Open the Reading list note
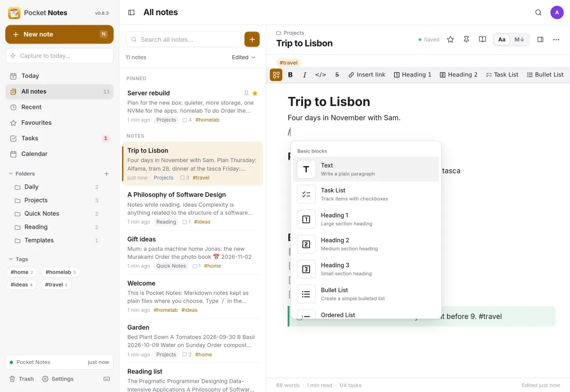 192,378
